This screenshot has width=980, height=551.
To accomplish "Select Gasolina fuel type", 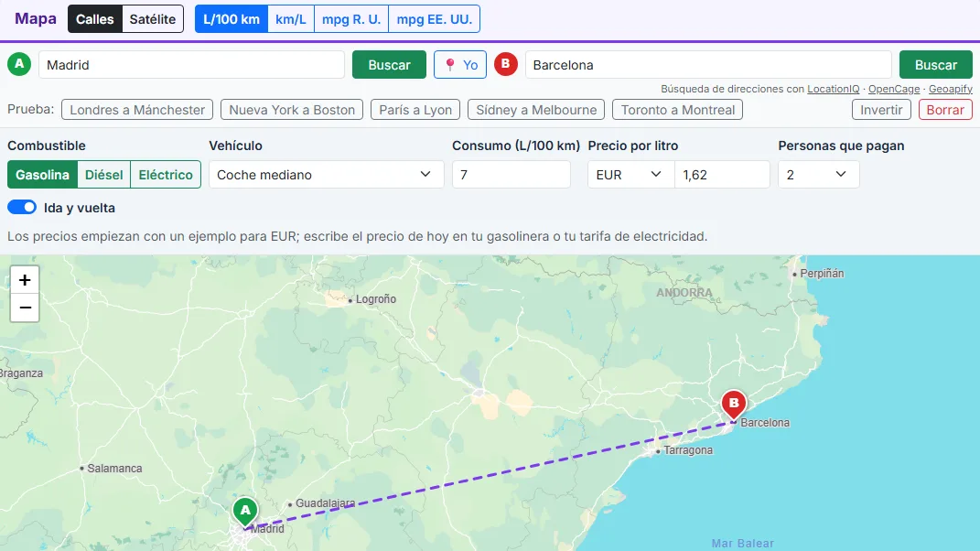I will (42, 175).
